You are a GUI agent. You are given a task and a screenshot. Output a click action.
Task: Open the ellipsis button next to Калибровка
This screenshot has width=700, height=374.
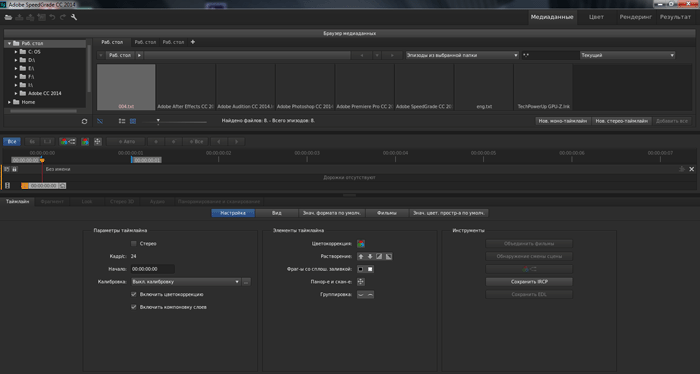(x=246, y=282)
